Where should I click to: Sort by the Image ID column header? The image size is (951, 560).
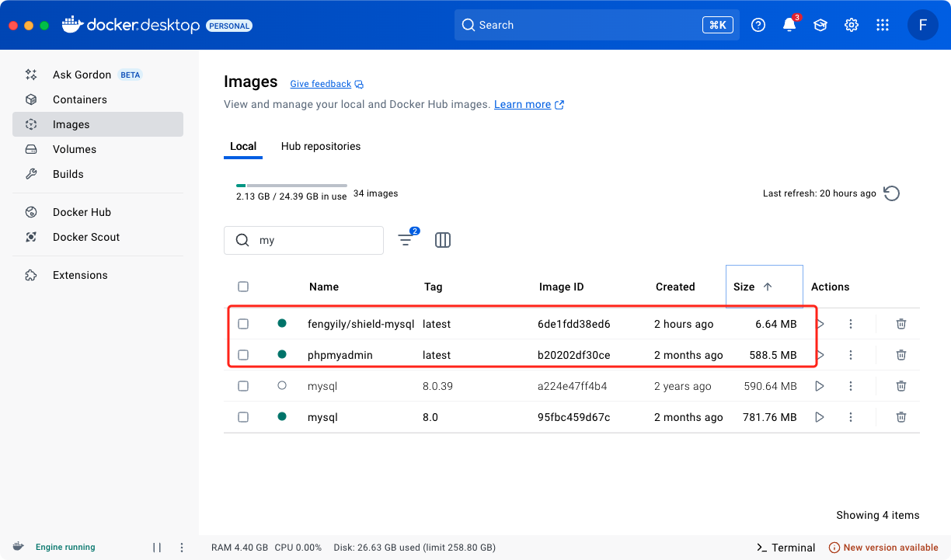point(561,287)
